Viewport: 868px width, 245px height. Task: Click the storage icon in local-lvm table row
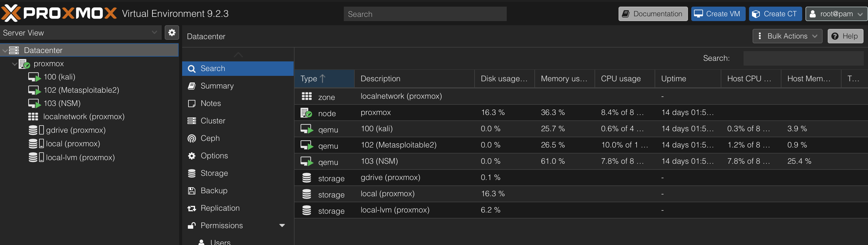click(x=307, y=210)
